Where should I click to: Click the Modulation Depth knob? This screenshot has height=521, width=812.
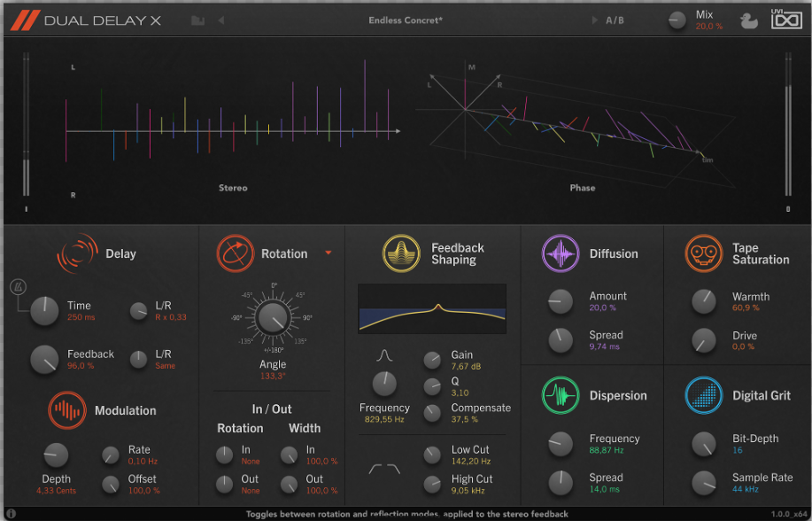click(56, 455)
